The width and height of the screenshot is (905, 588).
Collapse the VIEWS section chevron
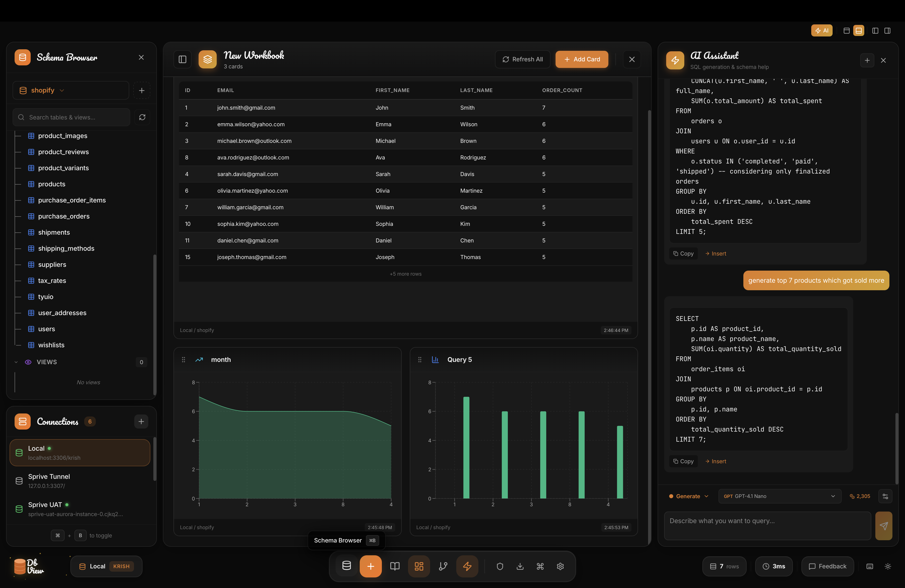pyautogui.click(x=16, y=362)
